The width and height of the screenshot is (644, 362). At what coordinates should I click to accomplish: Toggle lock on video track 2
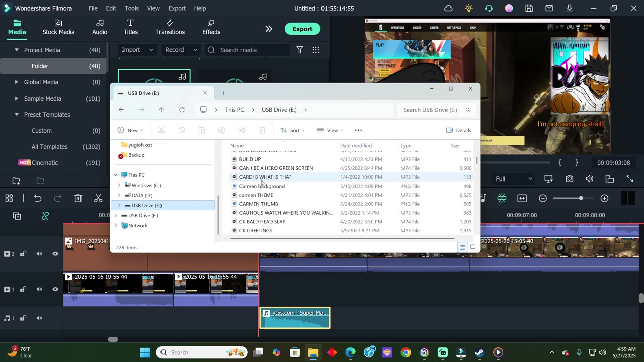click(x=23, y=254)
